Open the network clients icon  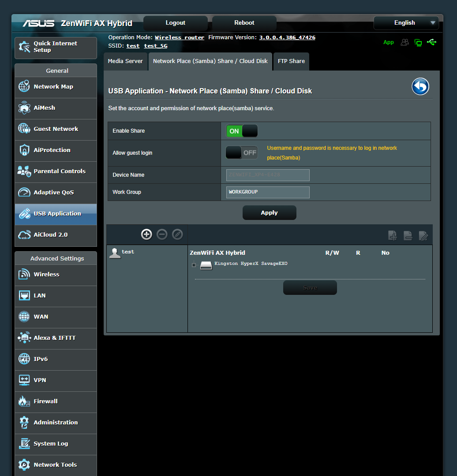coord(405,42)
